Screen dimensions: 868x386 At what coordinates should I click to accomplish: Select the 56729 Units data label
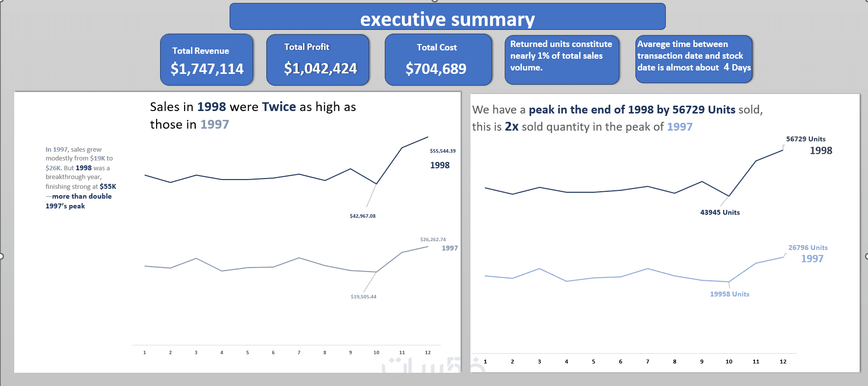coord(805,139)
